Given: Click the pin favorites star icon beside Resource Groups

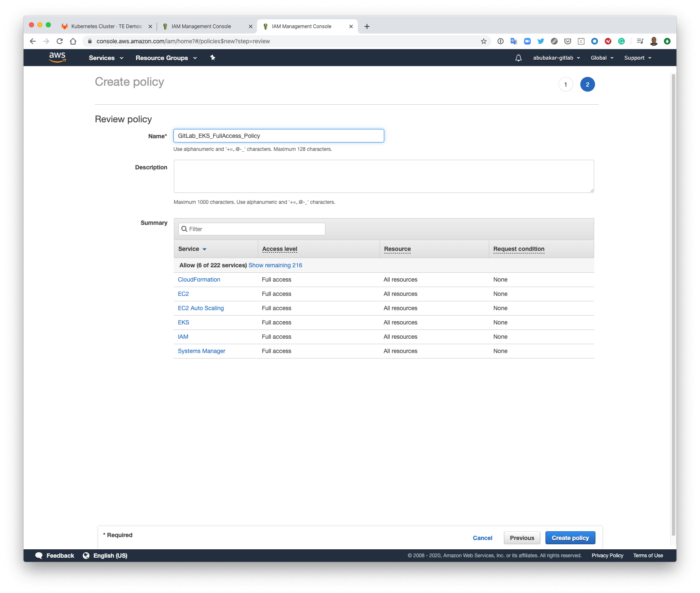Looking at the screenshot, I should [x=212, y=58].
